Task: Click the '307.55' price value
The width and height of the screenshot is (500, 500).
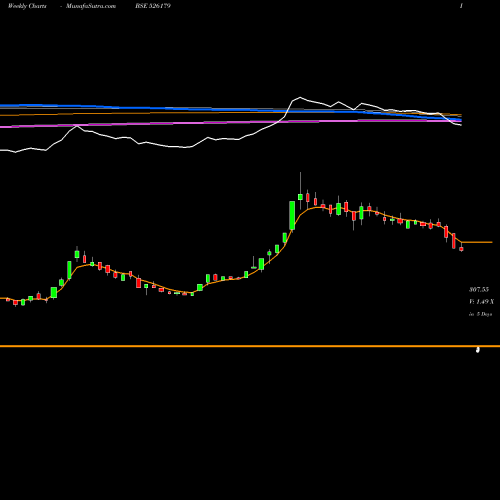Action: click(x=479, y=289)
